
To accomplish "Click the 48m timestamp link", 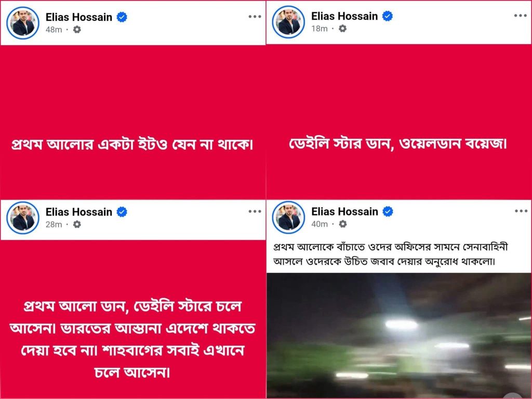I will pyautogui.click(x=54, y=30).
